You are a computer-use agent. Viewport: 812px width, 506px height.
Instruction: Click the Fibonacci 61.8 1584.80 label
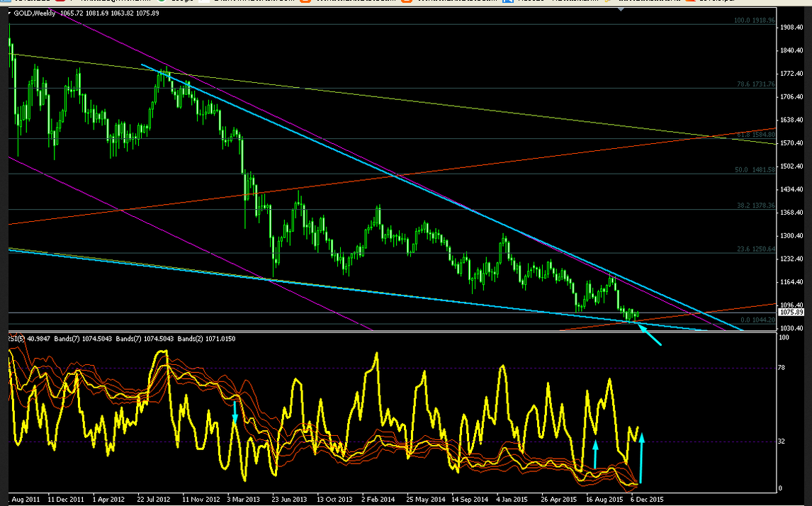pyautogui.click(x=756, y=135)
